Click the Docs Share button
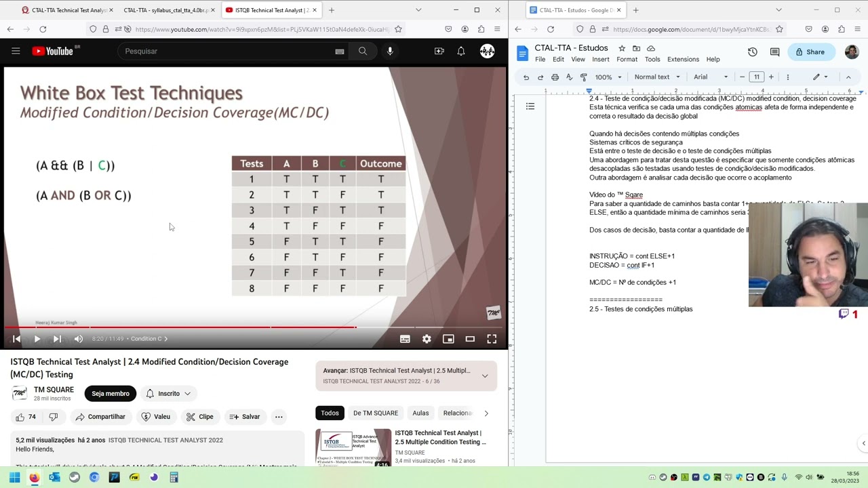 [811, 52]
